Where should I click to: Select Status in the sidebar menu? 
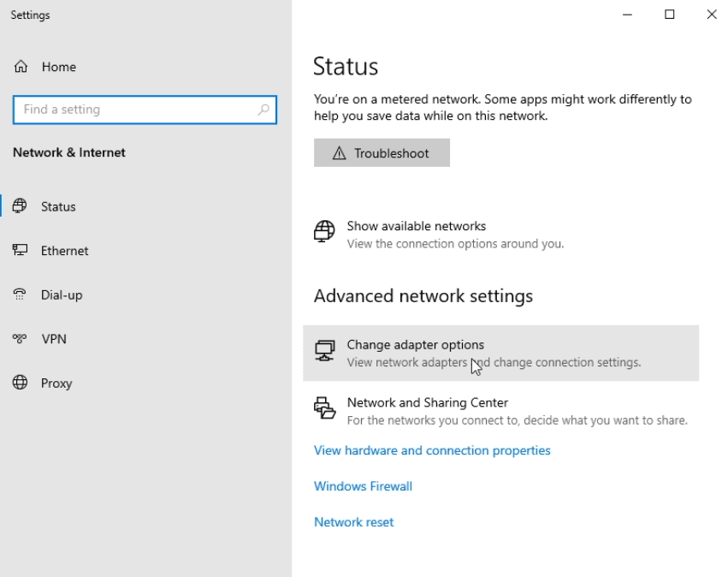pyautogui.click(x=58, y=206)
